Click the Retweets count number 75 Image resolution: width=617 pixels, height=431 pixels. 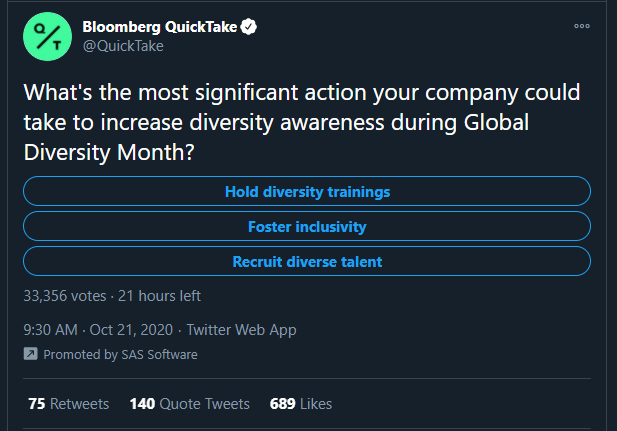(37, 404)
